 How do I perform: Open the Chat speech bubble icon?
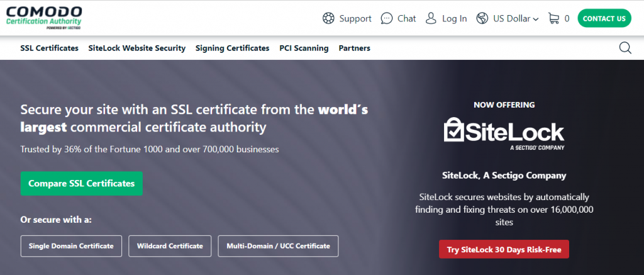coord(387,18)
